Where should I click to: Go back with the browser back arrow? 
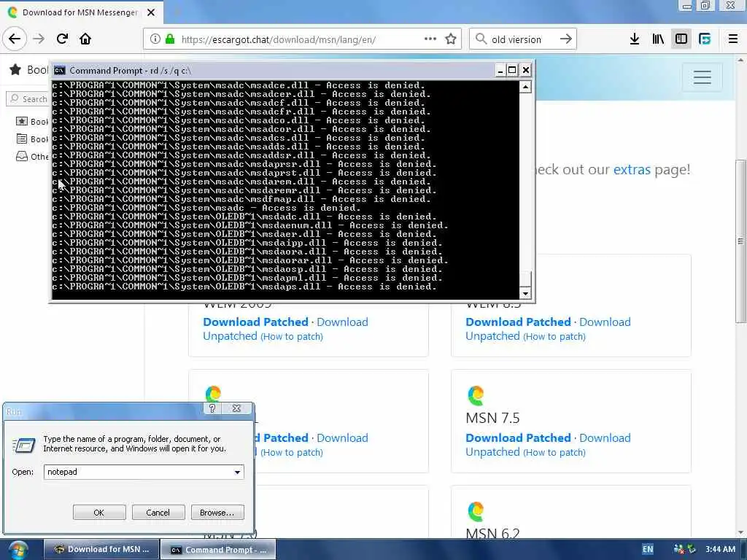[15, 39]
